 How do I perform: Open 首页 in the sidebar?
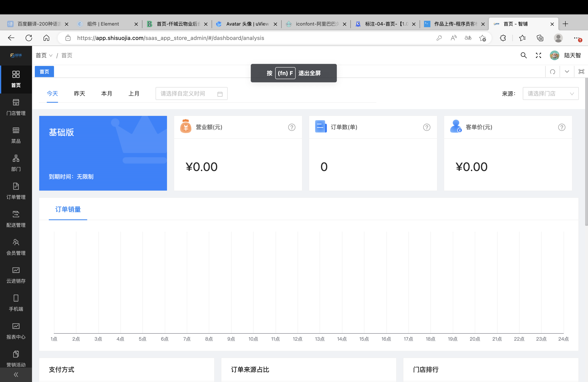[x=16, y=80]
